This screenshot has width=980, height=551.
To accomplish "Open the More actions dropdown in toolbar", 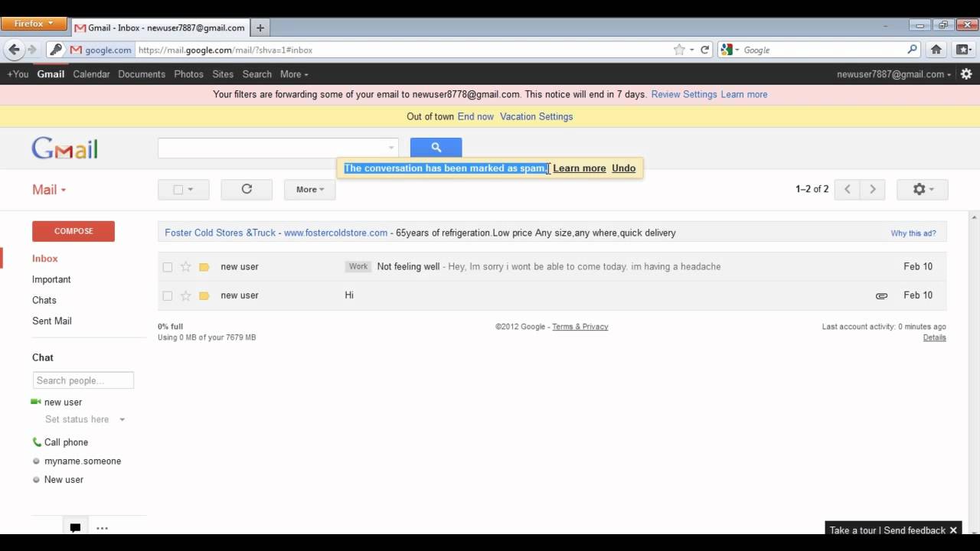I will point(310,189).
